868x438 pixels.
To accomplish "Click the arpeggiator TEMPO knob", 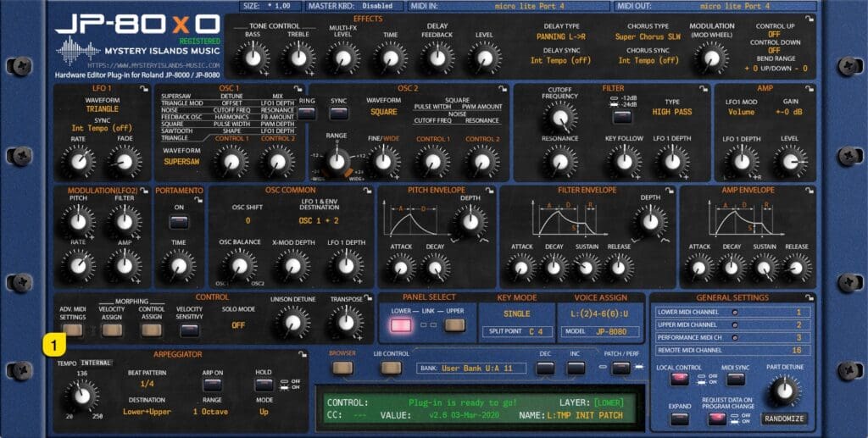I will 82,396.
